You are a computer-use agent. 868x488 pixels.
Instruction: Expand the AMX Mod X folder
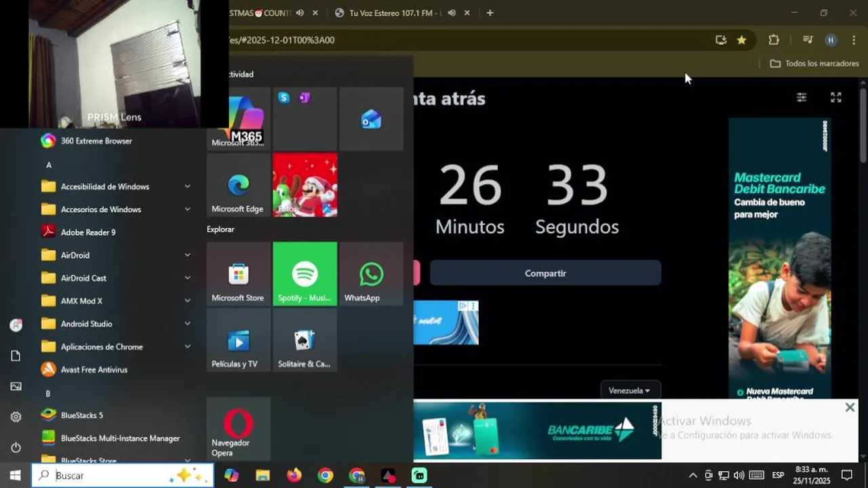(117, 301)
